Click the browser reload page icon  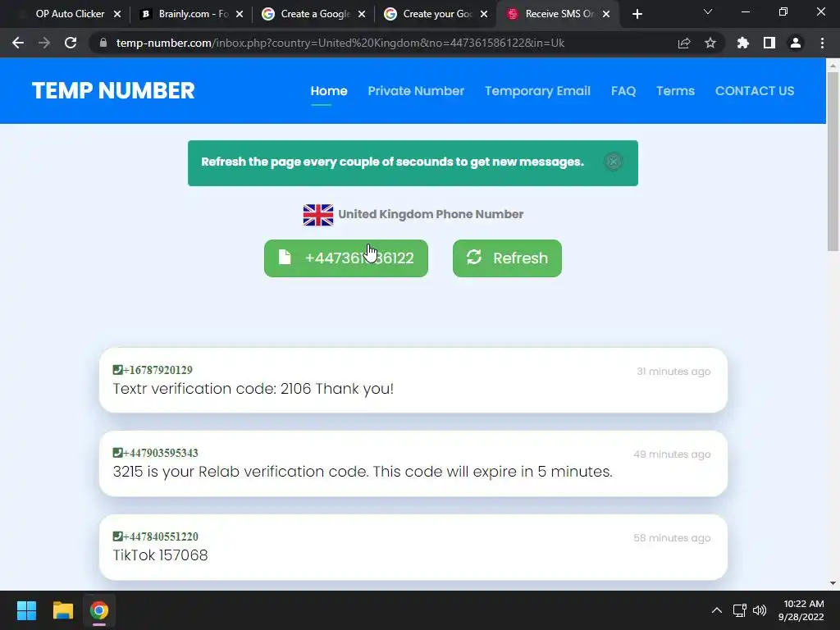(x=71, y=43)
